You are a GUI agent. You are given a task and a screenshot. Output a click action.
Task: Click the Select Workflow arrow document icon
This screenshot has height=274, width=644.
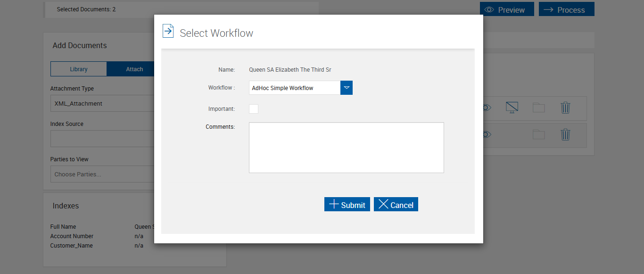(x=168, y=31)
